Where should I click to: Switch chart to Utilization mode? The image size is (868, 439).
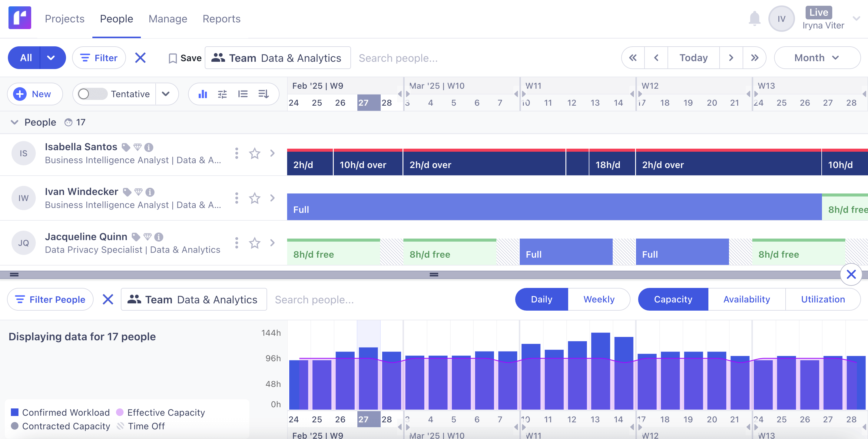tap(823, 299)
